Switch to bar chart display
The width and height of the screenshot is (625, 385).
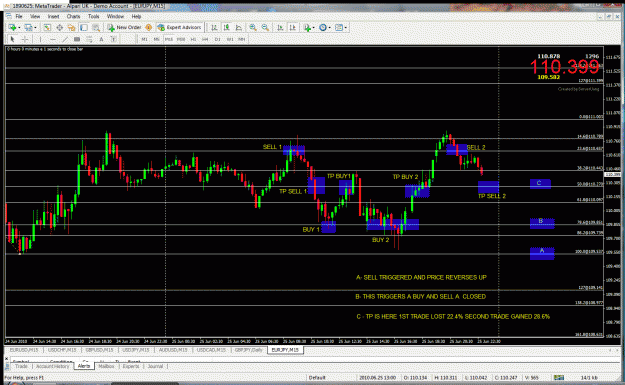click(x=214, y=28)
